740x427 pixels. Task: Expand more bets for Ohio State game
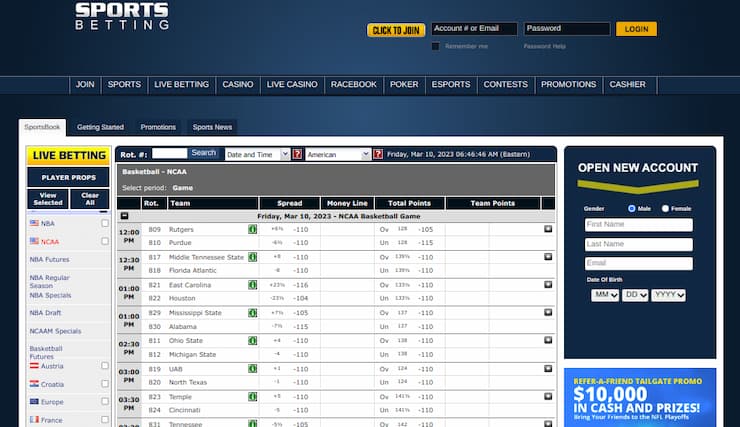[548, 340]
